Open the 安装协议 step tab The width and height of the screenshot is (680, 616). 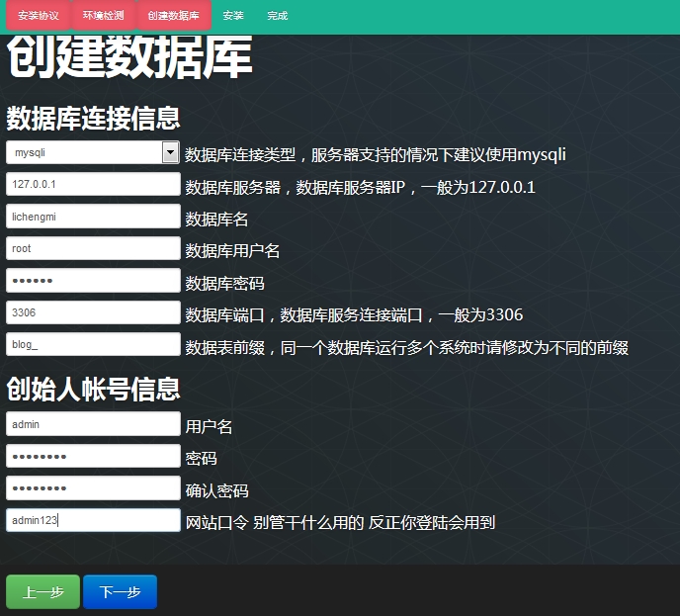pos(39,17)
